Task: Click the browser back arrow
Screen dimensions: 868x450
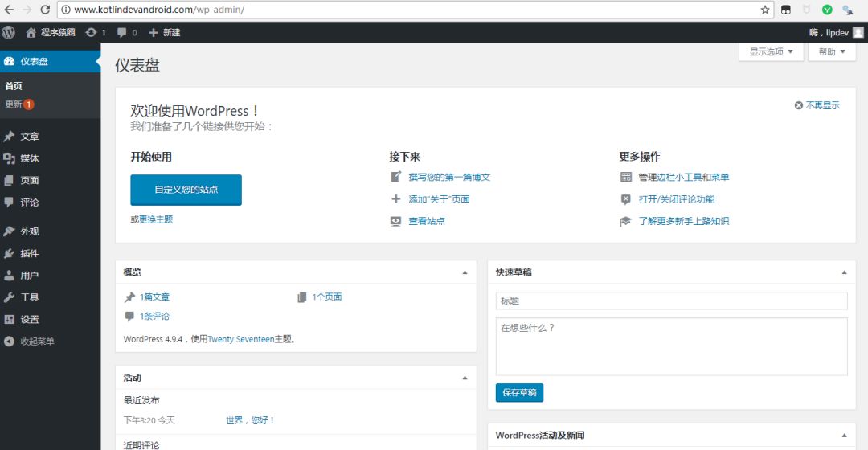Action: 9,10
